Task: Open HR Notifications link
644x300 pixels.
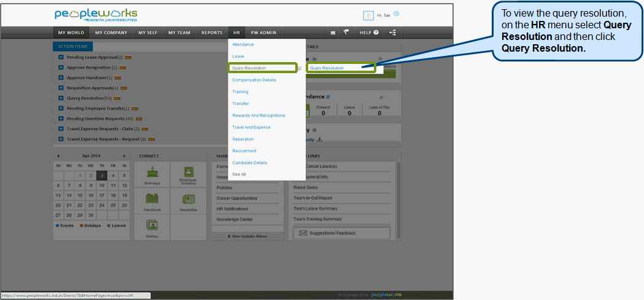Action: coord(233,209)
